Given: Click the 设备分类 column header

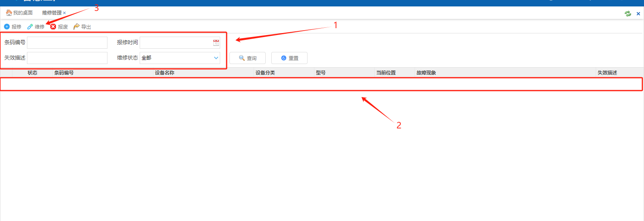Looking at the screenshot, I should [x=265, y=73].
